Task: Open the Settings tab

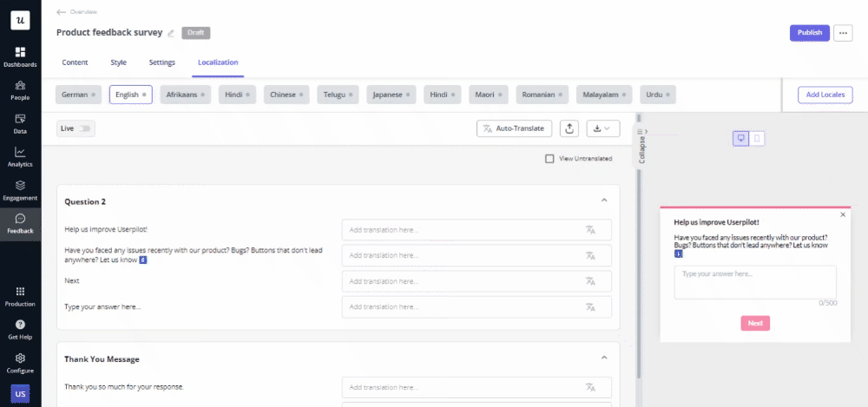Action: [x=161, y=62]
